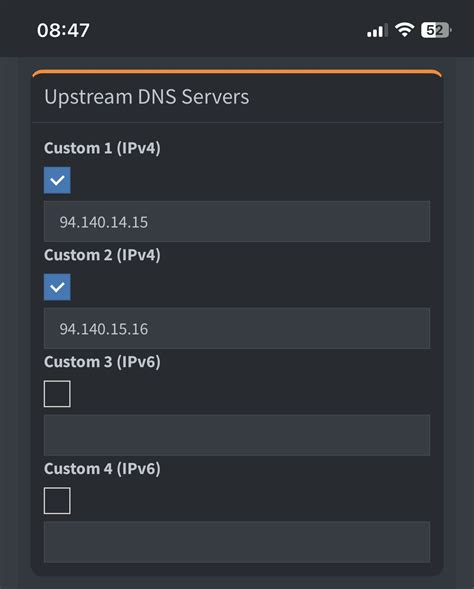Tap the Custom 3 (IPv6) label
This screenshot has width=474, height=589.
[x=102, y=362]
